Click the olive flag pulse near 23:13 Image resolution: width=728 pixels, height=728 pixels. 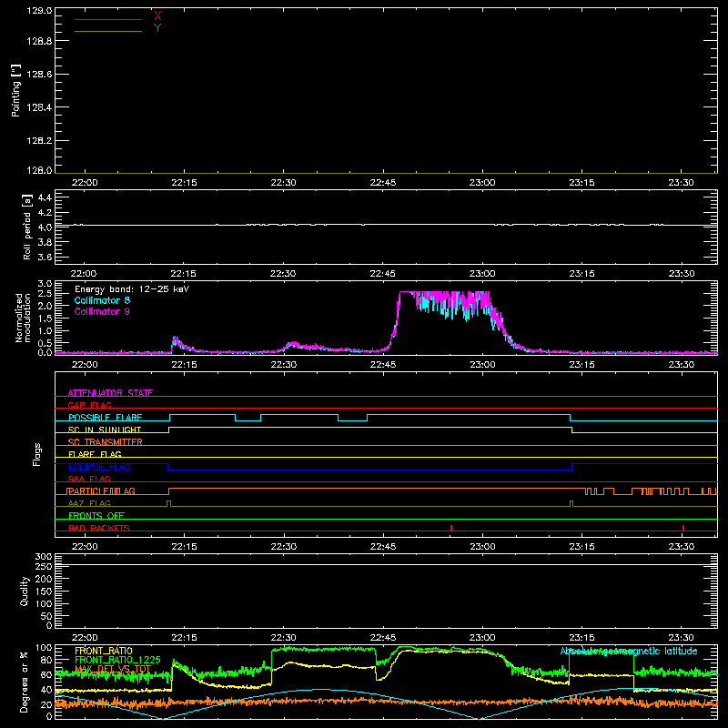click(571, 504)
